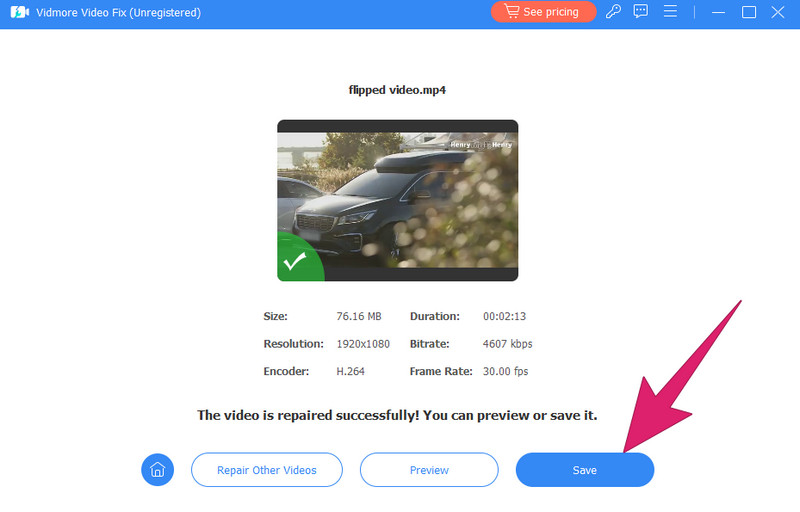Preview the repaired video
This screenshot has width=800, height=512.
tap(429, 470)
